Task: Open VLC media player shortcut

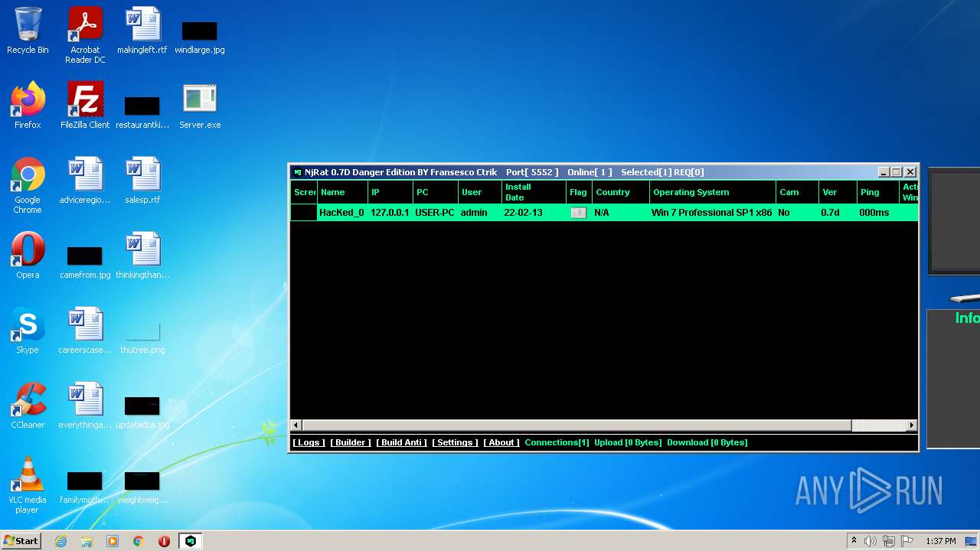Action: (x=28, y=485)
